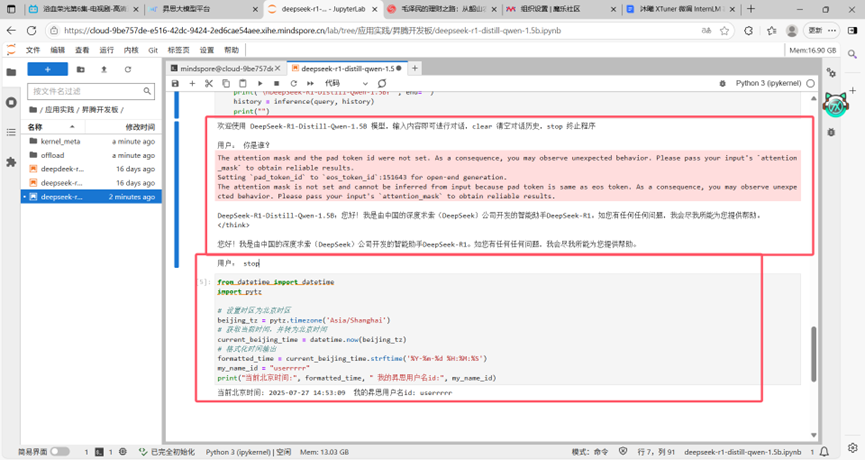Open the running terminals and kernels sidebar panel
Image resolution: width=865 pixels, height=460 pixels.
click(x=11, y=102)
